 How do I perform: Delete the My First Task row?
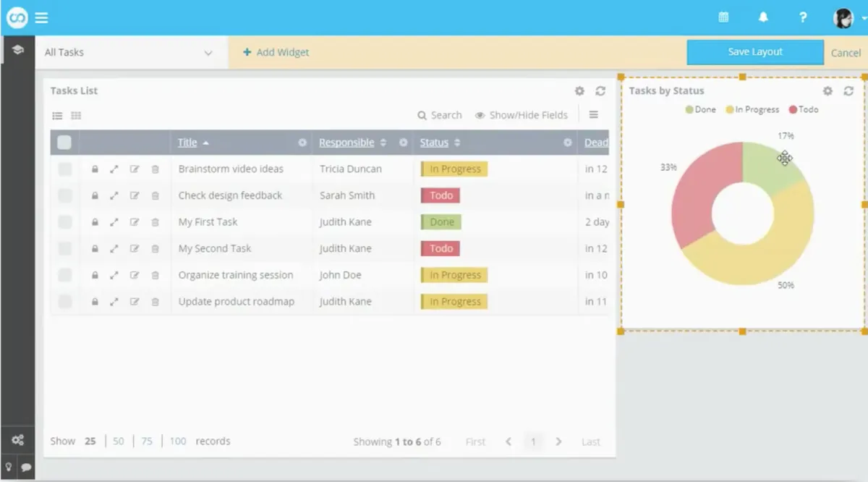point(155,222)
